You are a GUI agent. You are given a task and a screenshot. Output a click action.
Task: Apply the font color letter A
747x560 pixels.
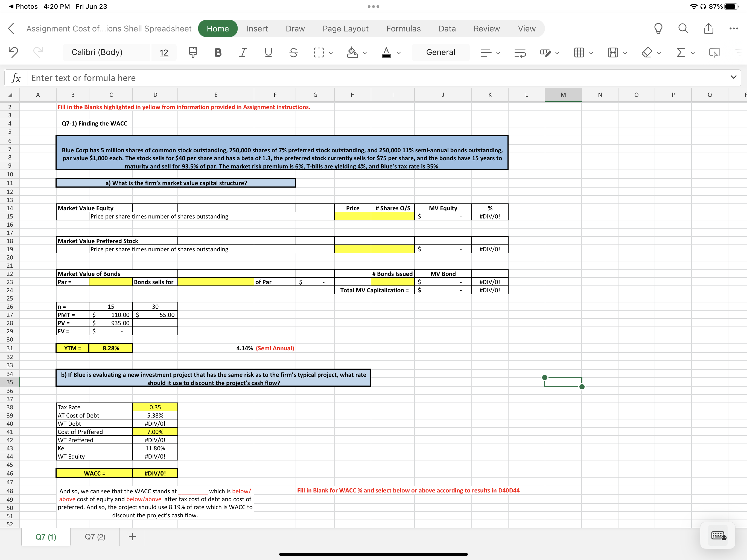[386, 52]
